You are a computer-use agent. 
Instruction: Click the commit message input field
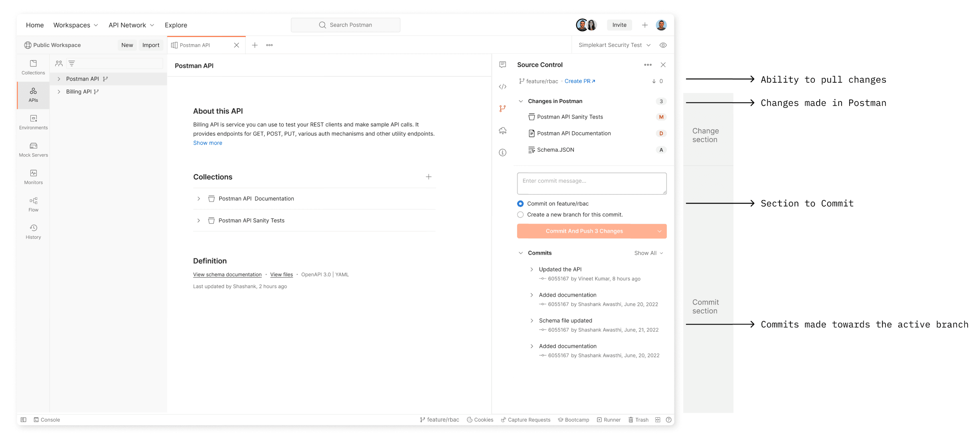591,184
